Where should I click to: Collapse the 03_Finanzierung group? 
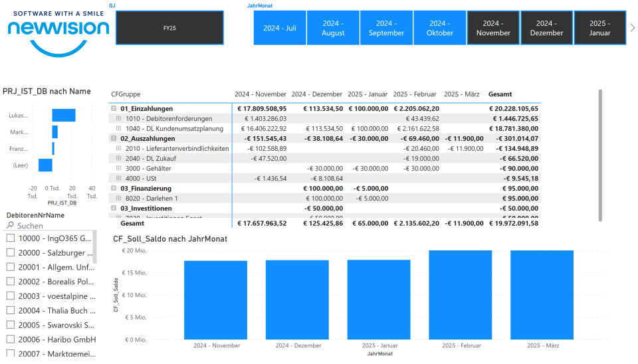[x=114, y=189]
